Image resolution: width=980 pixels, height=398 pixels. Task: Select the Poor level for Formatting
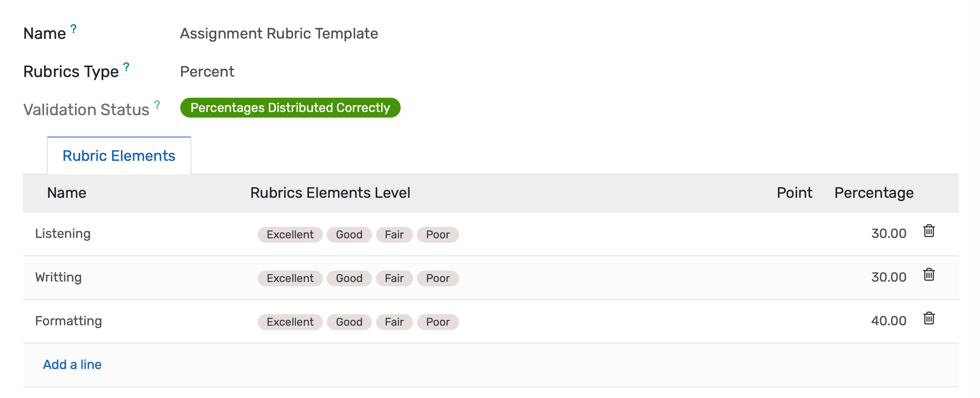[x=438, y=322]
